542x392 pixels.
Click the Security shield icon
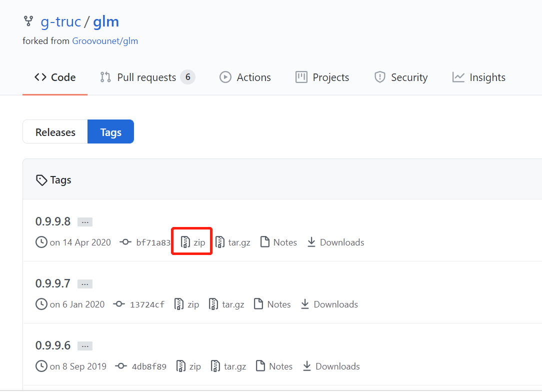point(378,77)
